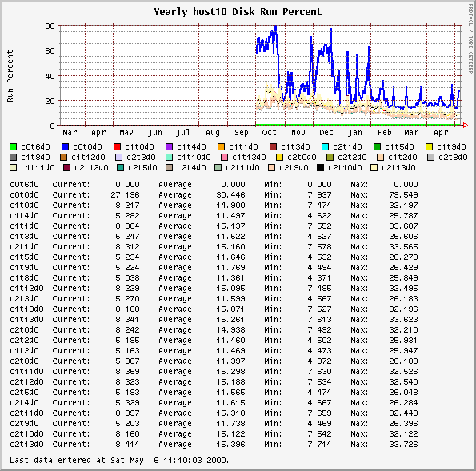Click the c2t0d0 Max value 32.210
This screenshot has height=471, width=476.
click(403, 330)
